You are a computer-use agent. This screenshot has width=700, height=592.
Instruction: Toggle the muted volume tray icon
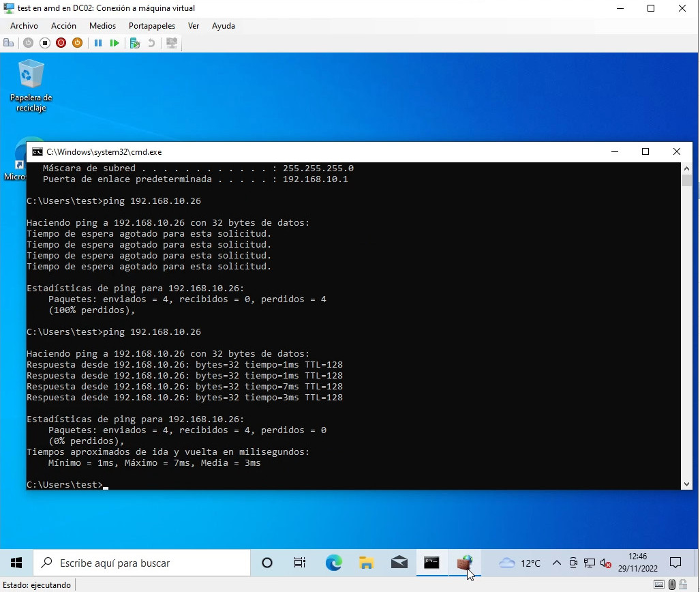pos(605,563)
